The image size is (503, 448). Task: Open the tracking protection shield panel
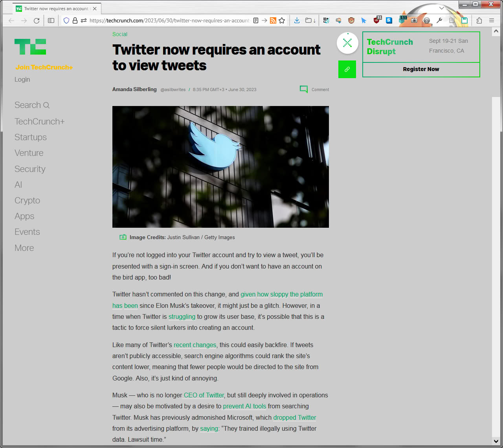[66, 20]
